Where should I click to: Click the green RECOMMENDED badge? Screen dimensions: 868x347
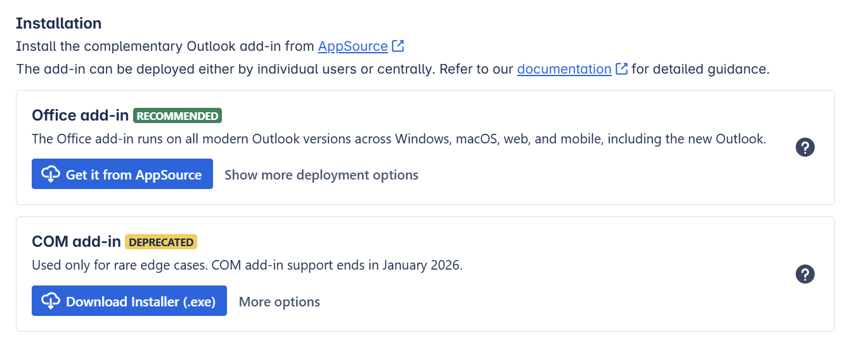tap(178, 115)
